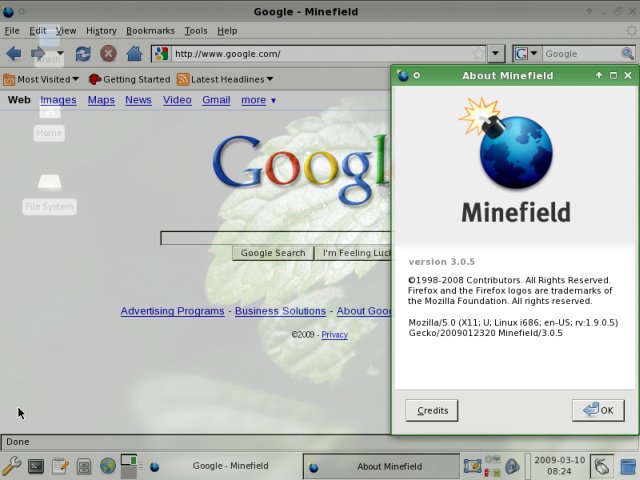Open the Help menu
The image size is (640, 480).
click(x=227, y=31)
